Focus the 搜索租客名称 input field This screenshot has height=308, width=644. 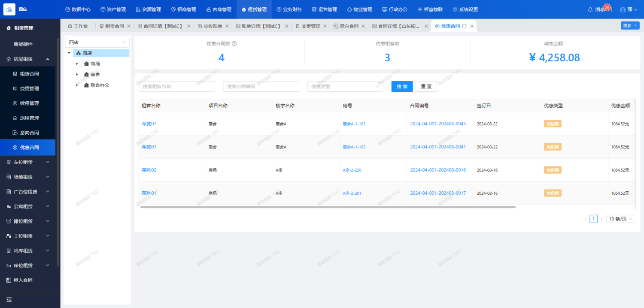coord(177,86)
